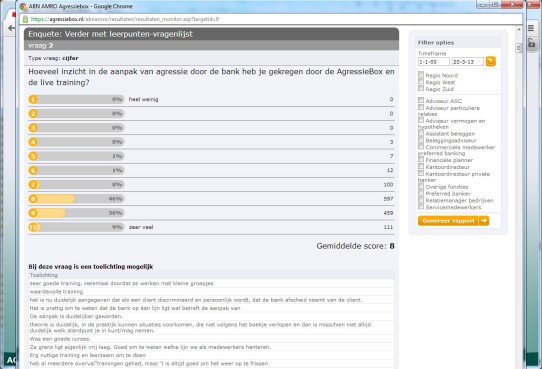Screen dimensions: 542x369
Task: Check the Adviseur ASC filter
Action: click(x=421, y=100)
